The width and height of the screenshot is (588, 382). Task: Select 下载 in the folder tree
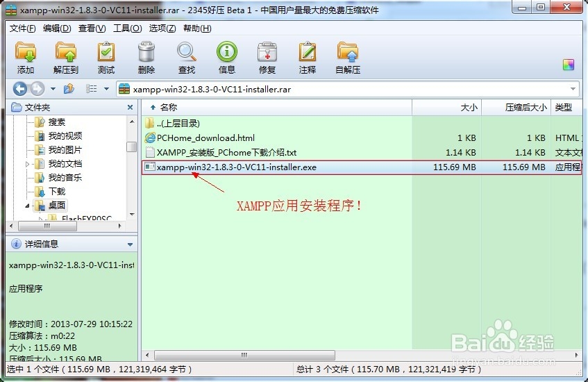coord(57,192)
